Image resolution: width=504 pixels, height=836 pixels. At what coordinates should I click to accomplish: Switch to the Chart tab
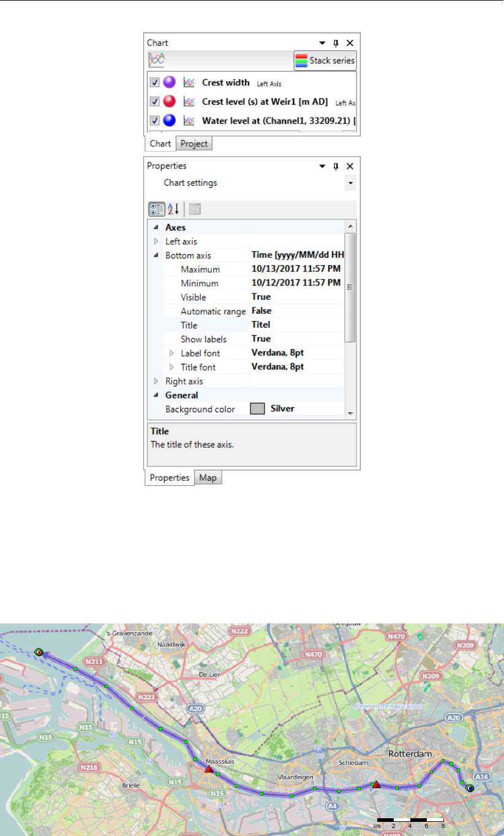(x=160, y=143)
